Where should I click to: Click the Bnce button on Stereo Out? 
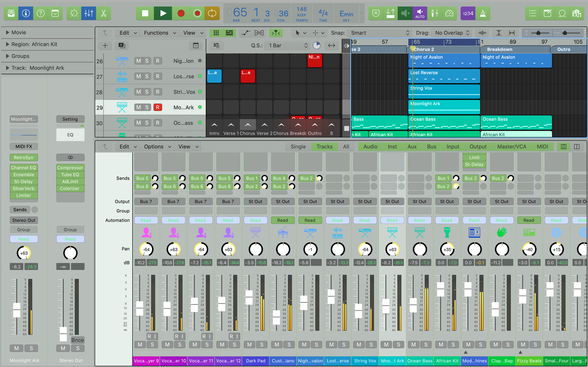78,340
